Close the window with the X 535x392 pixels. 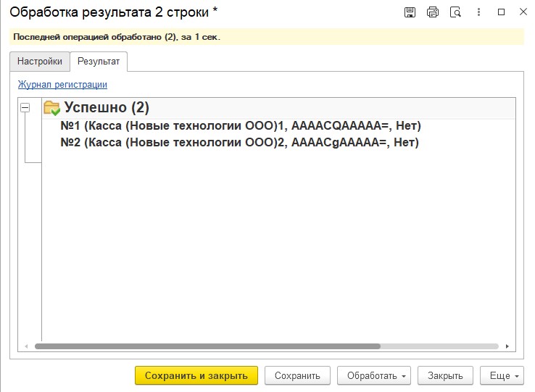523,12
